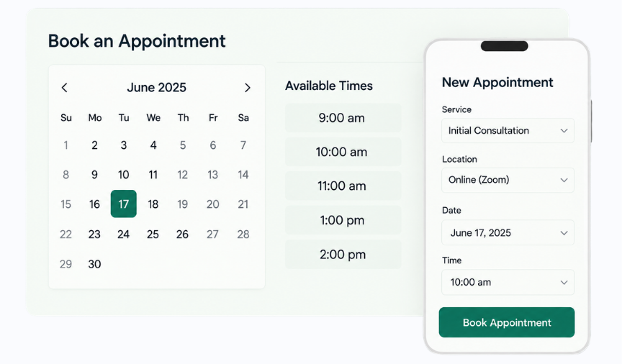Pick the 10:00 am available time
Screen dimensions: 622x364
coord(343,152)
